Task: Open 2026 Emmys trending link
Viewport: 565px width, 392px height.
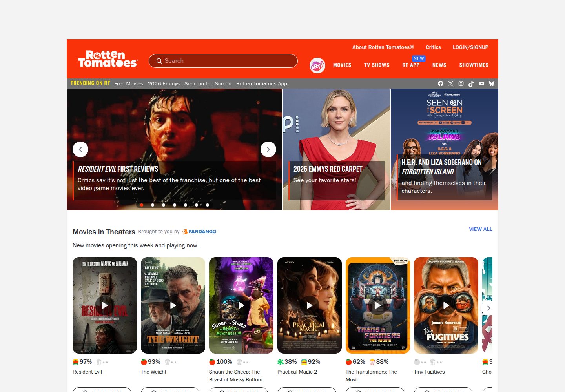Action: (164, 83)
